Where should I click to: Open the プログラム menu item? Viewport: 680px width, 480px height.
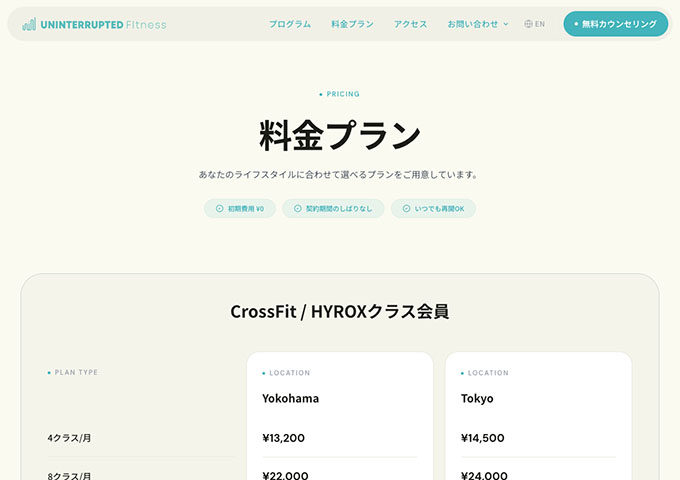(290, 24)
